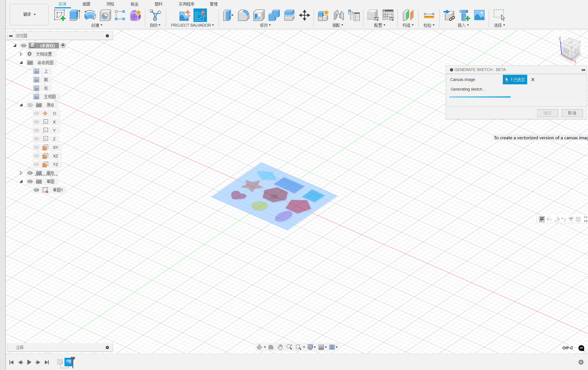Hide the 画布 canvases folder
This screenshot has width=588, height=370.
tap(30, 173)
